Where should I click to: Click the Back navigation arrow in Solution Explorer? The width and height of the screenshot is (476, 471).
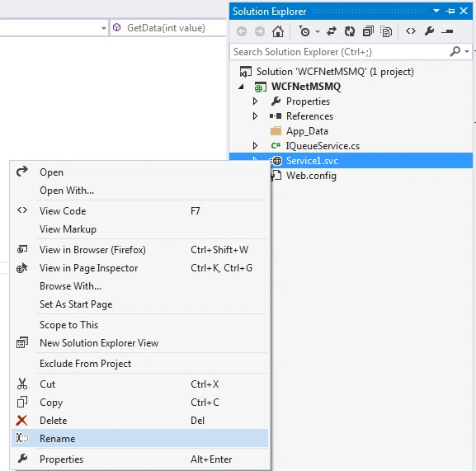pyautogui.click(x=242, y=31)
